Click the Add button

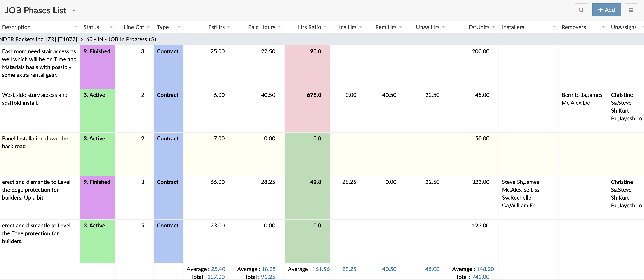(x=606, y=10)
